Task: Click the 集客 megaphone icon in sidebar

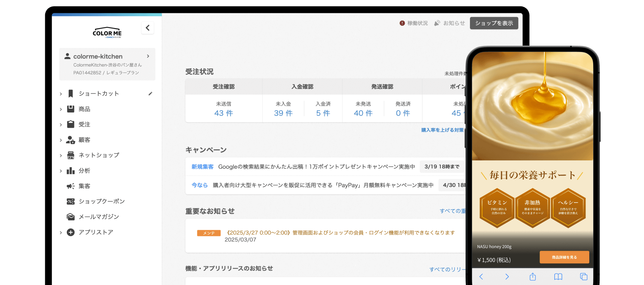Action: [x=71, y=186]
